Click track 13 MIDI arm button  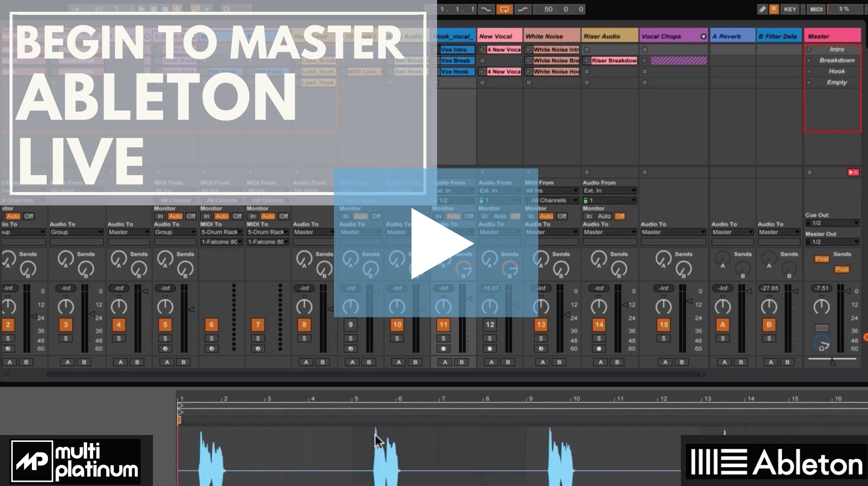tap(541, 349)
